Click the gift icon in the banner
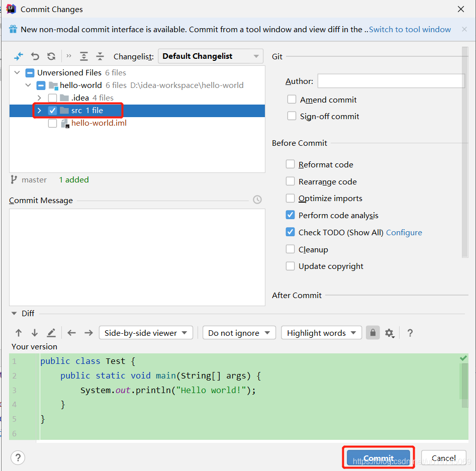The image size is (476, 471). click(13, 29)
